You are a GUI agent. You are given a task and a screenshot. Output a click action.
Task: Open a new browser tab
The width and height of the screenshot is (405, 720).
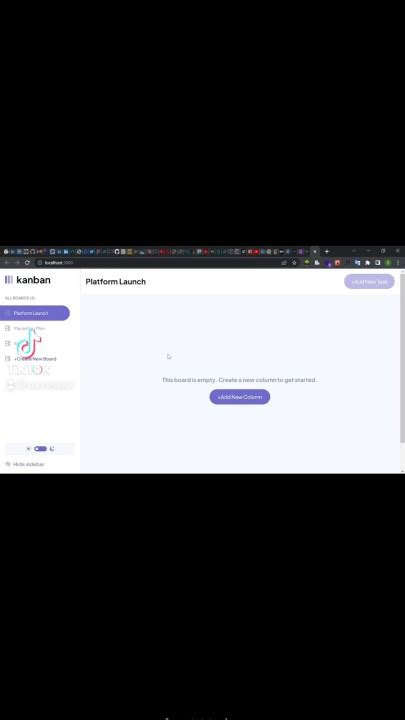tap(326, 251)
